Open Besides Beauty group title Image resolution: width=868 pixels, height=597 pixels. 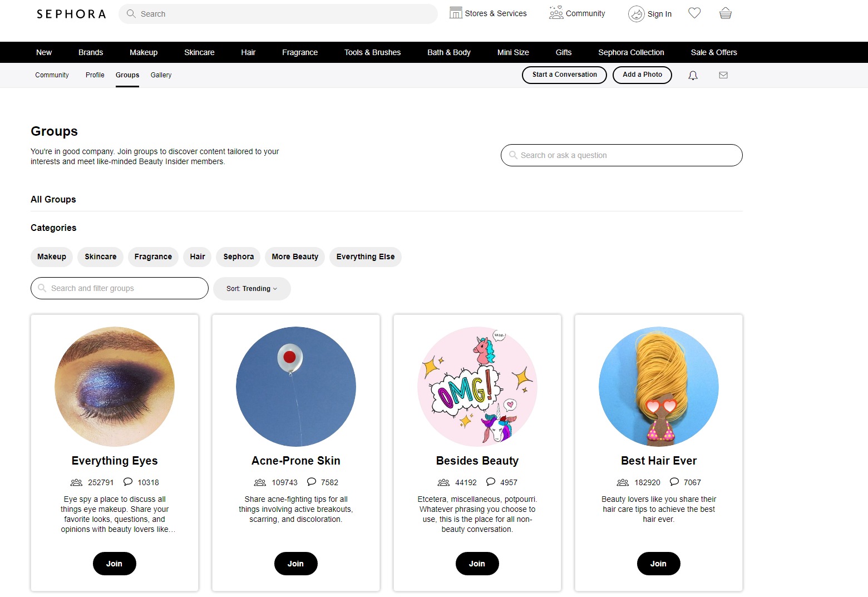click(x=477, y=461)
